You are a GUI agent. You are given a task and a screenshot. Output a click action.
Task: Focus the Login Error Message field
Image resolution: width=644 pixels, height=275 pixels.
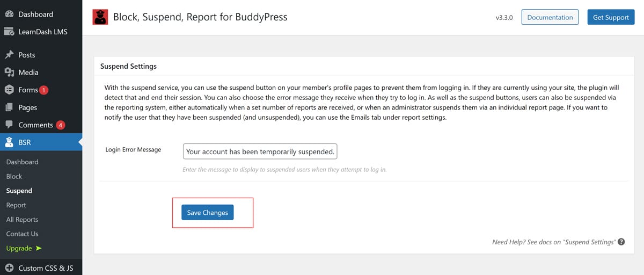tap(260, 151)
